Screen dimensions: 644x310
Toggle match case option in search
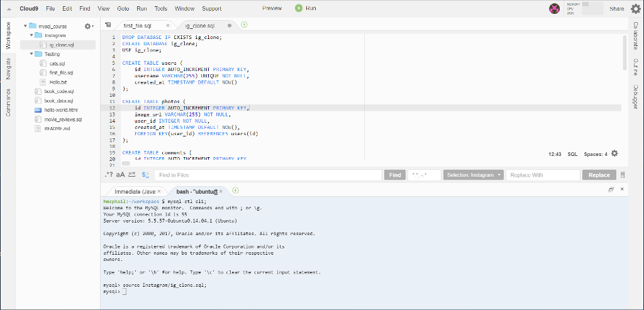tap(120, 175)
